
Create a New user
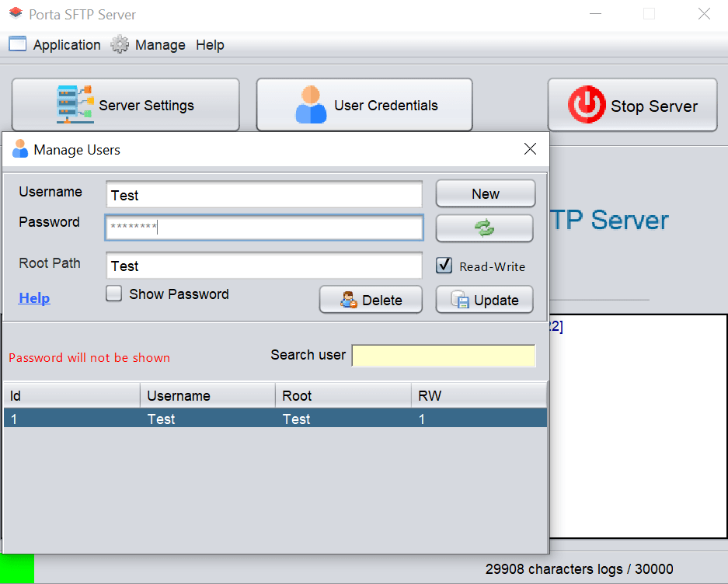tap(486, 193)
